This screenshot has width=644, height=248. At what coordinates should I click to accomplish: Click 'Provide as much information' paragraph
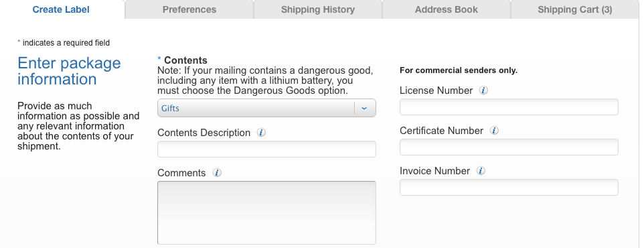tap(78, 126)
